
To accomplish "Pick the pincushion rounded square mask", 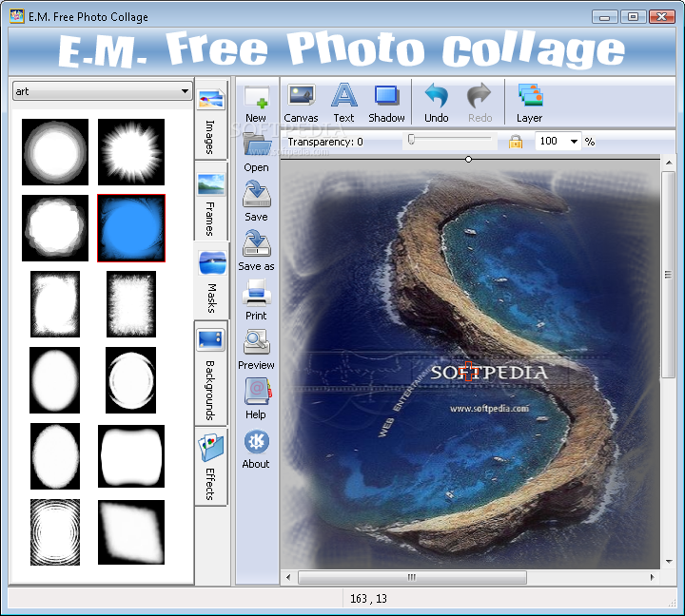I will point(131,456).
